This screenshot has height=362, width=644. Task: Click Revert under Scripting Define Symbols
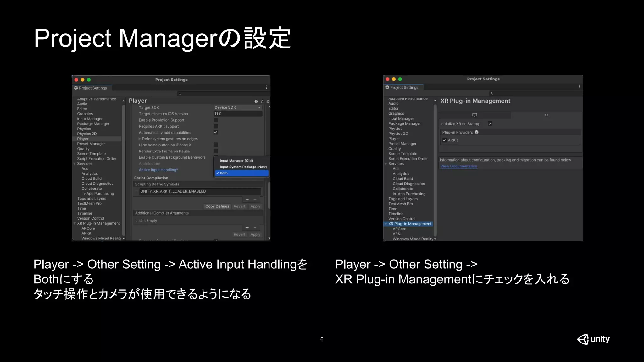coord(239,206)
